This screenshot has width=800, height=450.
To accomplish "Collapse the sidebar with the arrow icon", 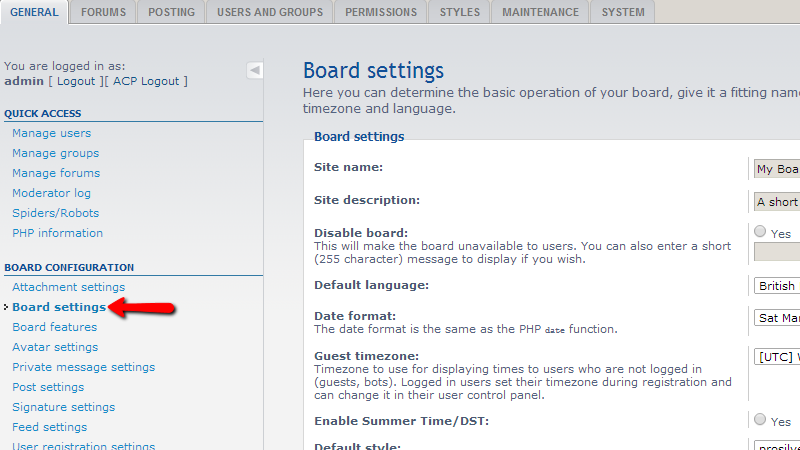I will 255,70.
